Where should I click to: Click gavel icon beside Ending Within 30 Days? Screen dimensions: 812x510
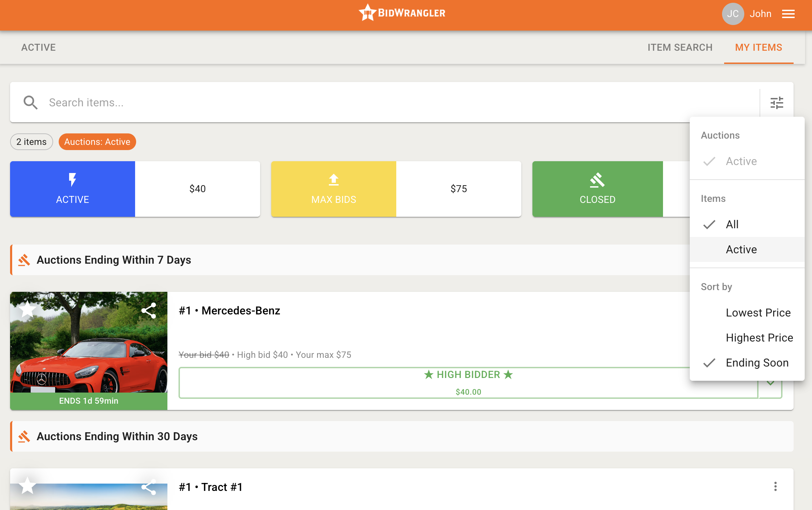[24, 436]
